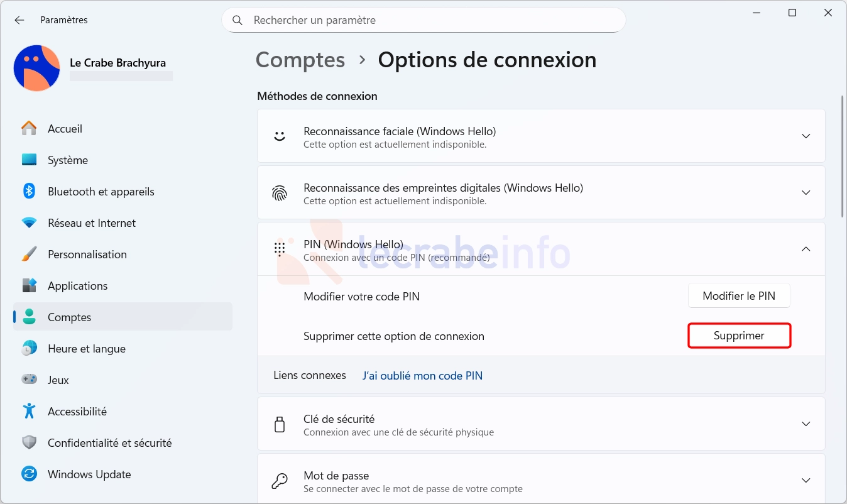This screenshot has height=504, width=847.
Task: Open the Réseau et Internet Wi-Fi icon
Action: 29,222
